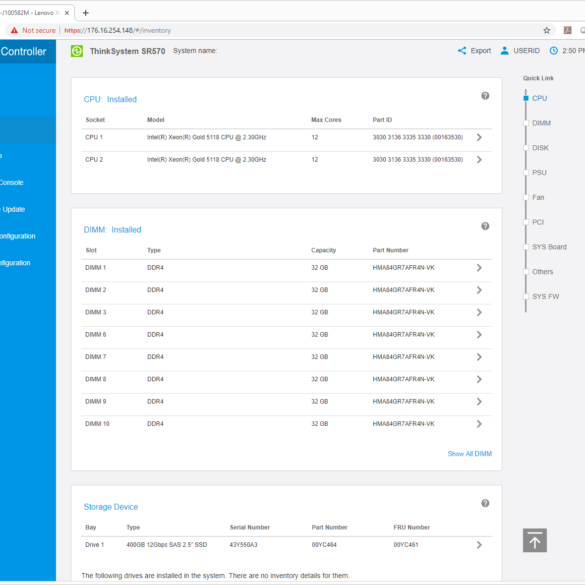The image size is (585, 585).
Task: Select the highlighted active sidebar item
Action: coord(28,130)
